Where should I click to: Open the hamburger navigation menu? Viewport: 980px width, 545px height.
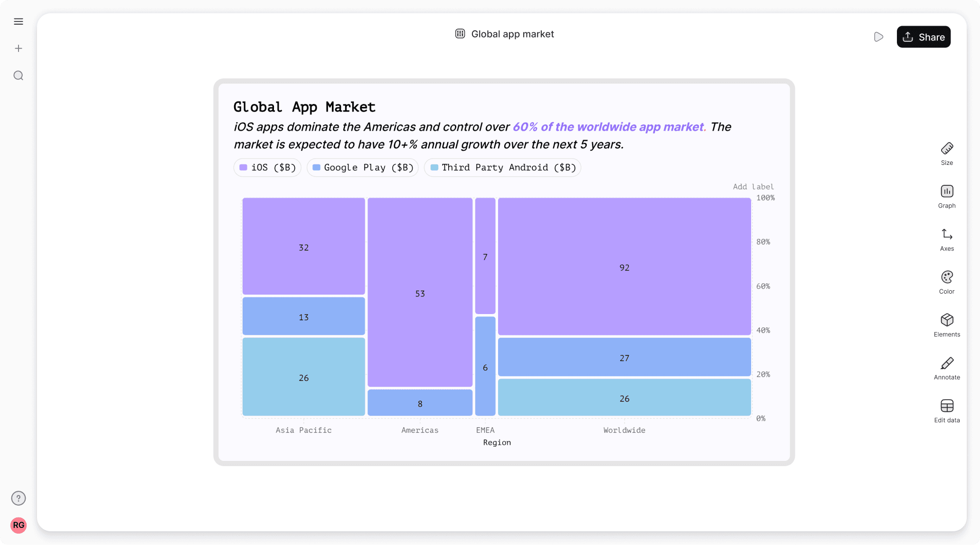pos(18,21)
